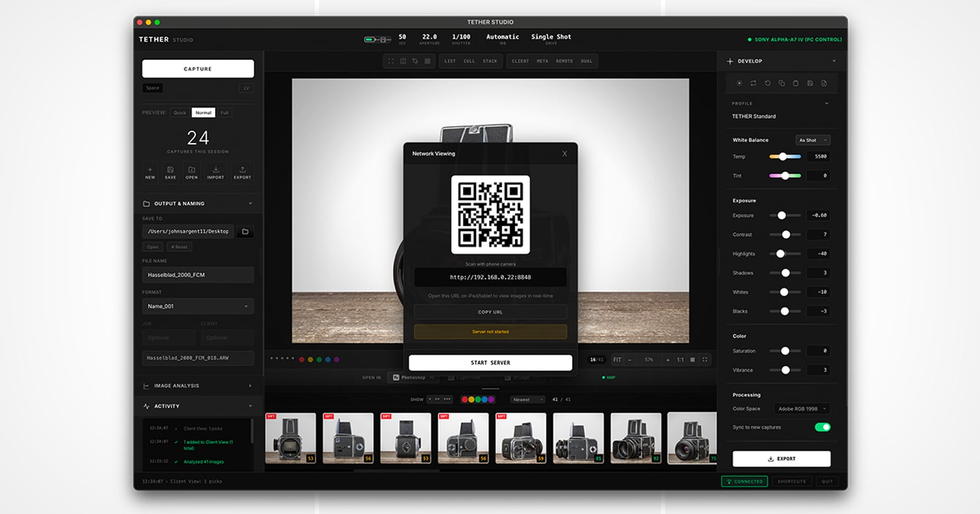
Task: Collapse the Develop panel
Action: [x=834, y=61]
